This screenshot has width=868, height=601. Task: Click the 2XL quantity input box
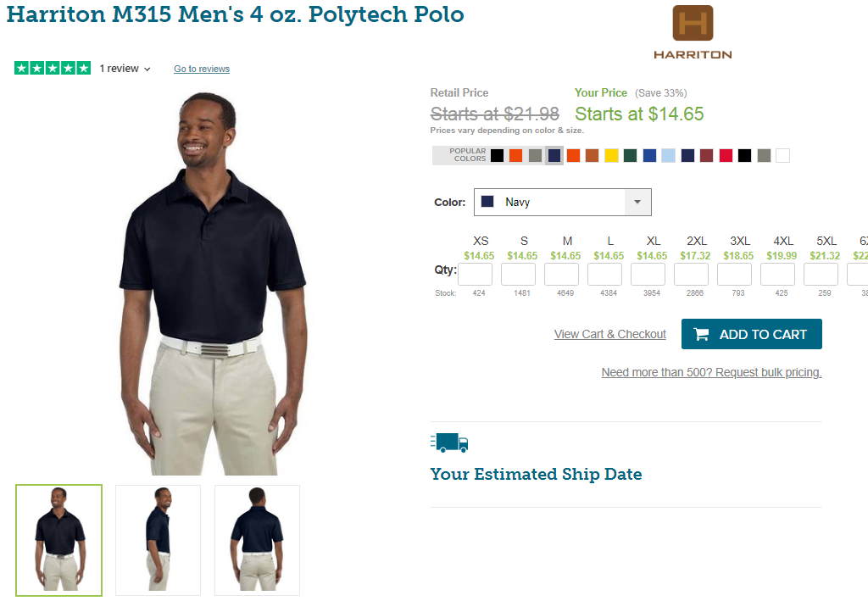coord(691,274)
